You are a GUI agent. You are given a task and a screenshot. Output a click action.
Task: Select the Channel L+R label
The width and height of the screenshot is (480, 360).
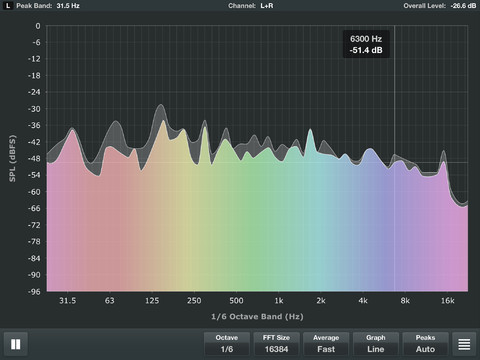[x=251, y=6]
